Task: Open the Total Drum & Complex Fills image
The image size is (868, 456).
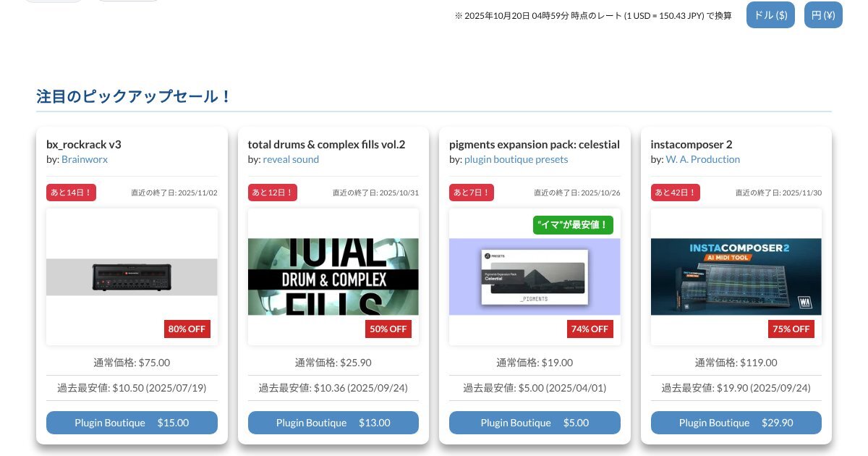Action: tap(333, 277)
